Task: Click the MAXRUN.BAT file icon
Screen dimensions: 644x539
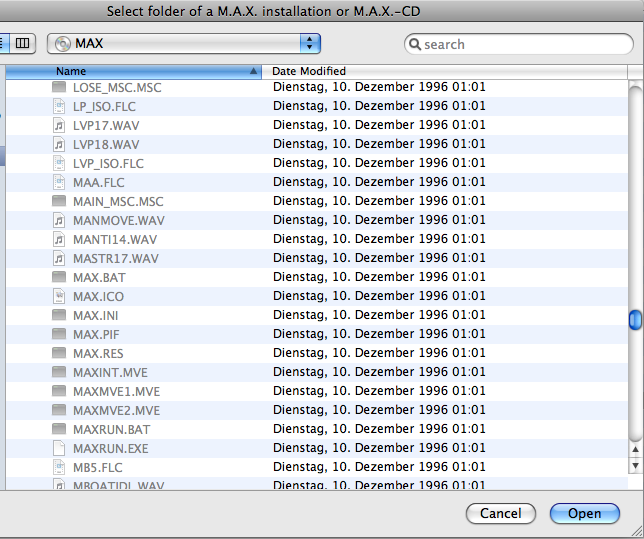Action: pos(59,429)
